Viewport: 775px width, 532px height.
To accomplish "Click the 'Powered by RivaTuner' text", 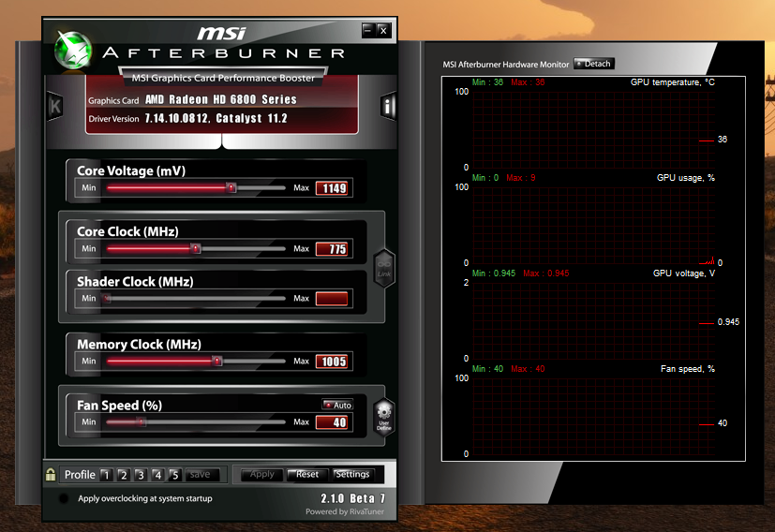I will pos(345,511).
